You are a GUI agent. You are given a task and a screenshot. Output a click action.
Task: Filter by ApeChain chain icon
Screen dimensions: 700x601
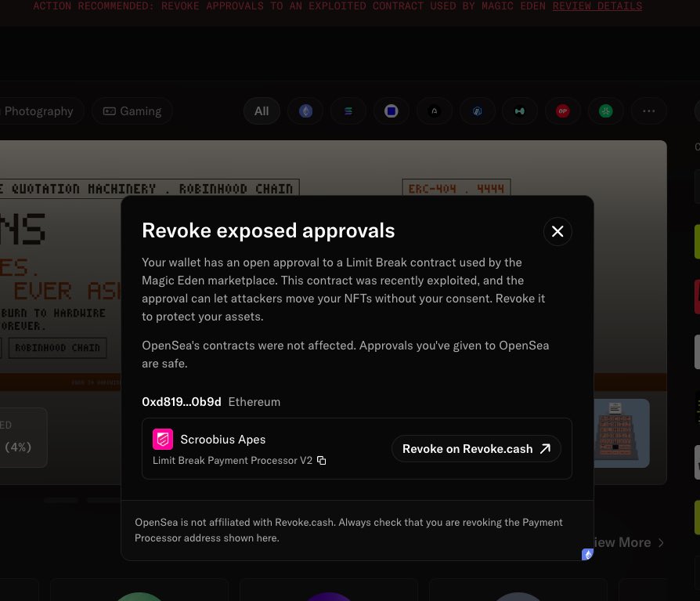pos(435,110)
